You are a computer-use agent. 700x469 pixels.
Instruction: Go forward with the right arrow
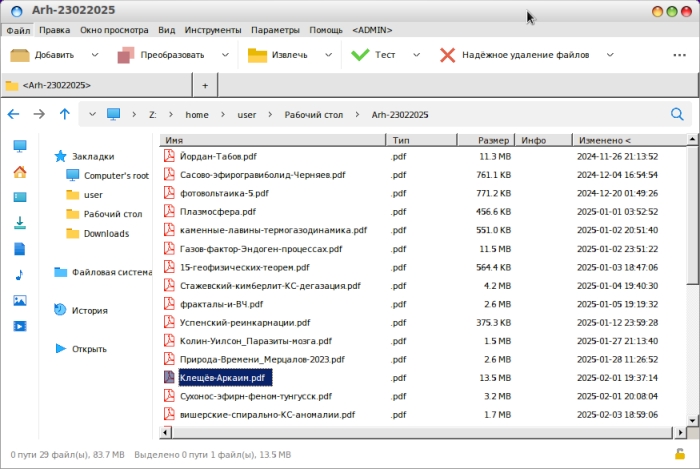click(39, 114)
